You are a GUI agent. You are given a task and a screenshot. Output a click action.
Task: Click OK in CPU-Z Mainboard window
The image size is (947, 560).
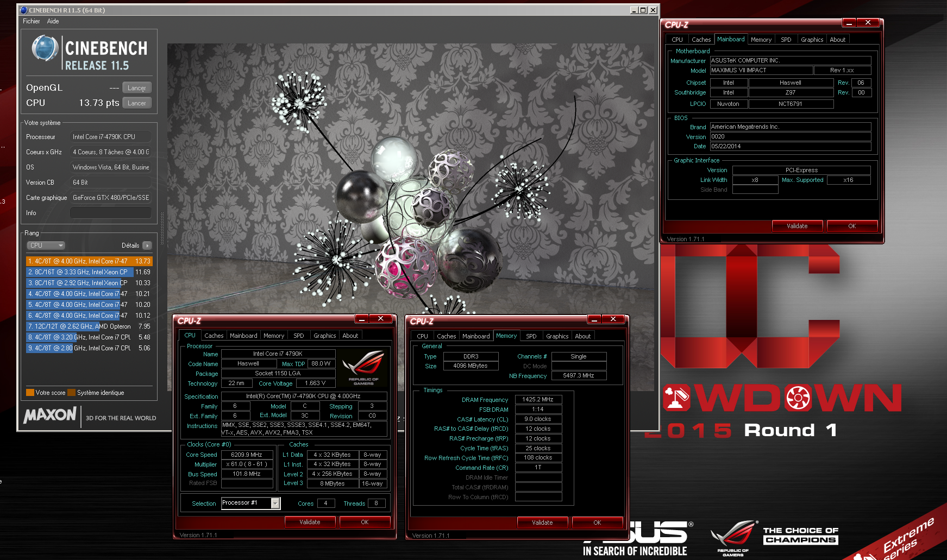pos(852,226)
